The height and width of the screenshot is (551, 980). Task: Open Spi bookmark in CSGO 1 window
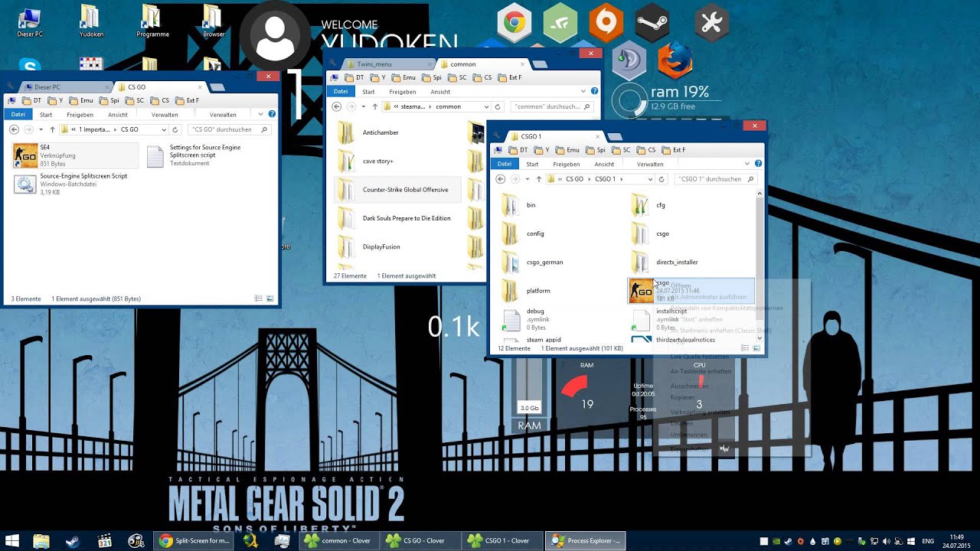(x=596, y=150)
